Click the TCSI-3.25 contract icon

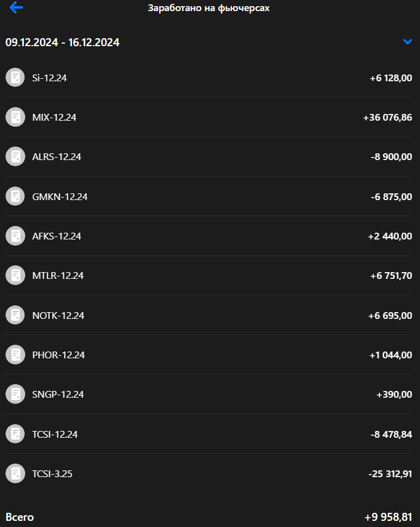(15, 474)
